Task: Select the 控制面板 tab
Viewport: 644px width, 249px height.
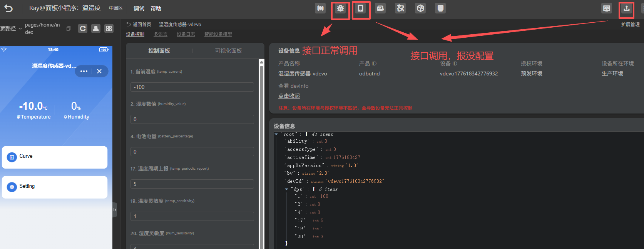Action: 159,51
